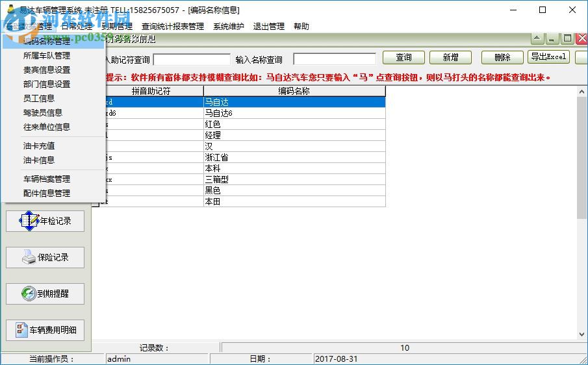Image resolution: width=588 pixels, height=365 pixels.
Task: Open 车辆费用明细 from the sidebar
Action: (x=45, y=330)
